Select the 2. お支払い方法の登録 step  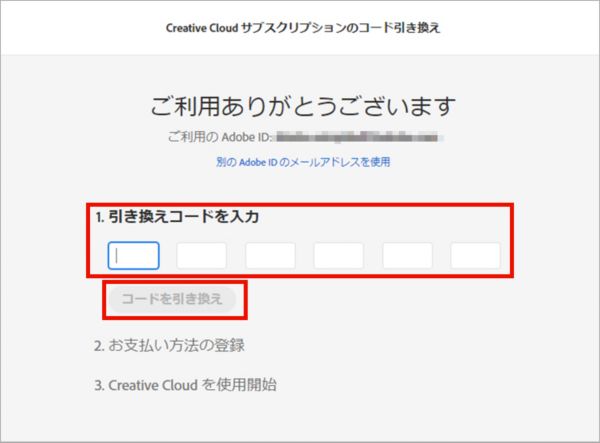pyautogui.click(x=169, y=345)
